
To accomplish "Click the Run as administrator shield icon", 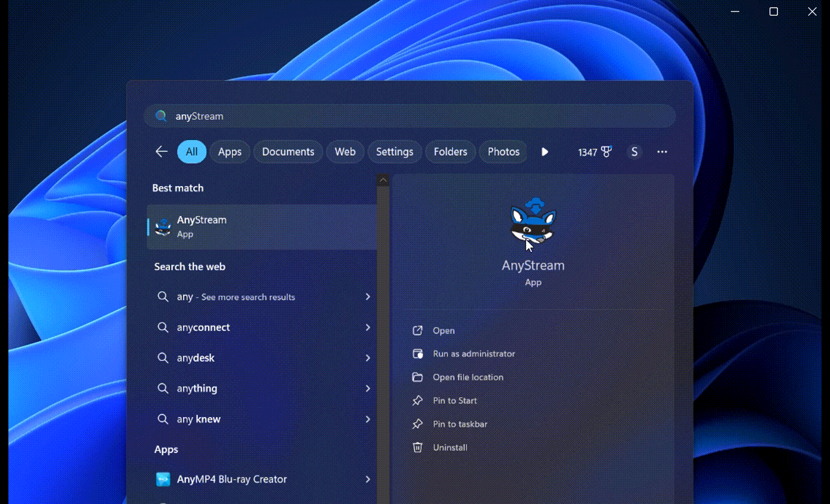I will tap(417, 354).
